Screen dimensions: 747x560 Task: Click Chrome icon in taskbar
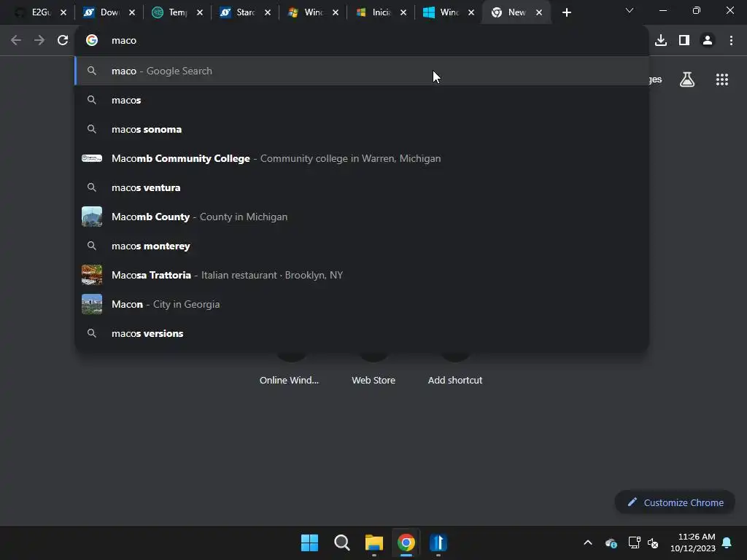tap(406, 542)
